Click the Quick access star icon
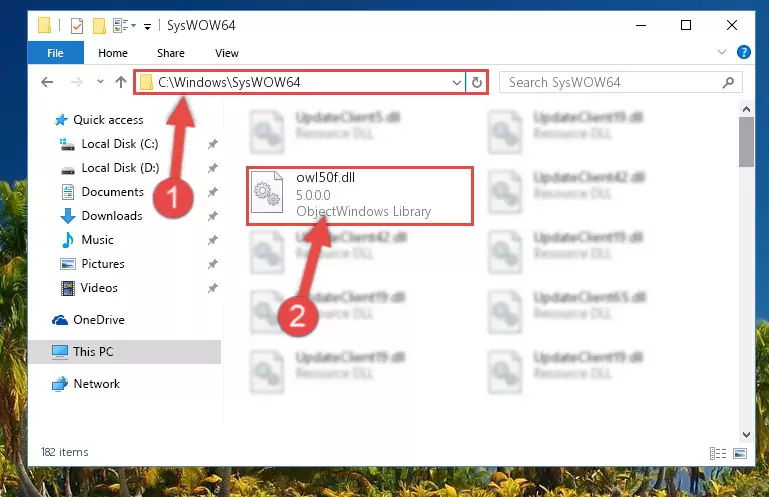Screen dimensions: 769x497 coord(61,120)
